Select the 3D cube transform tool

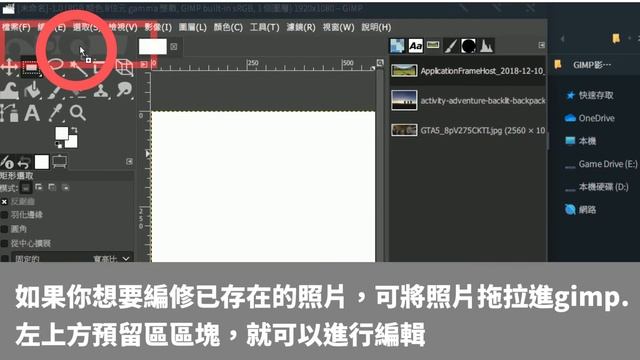tap(124, 68)
